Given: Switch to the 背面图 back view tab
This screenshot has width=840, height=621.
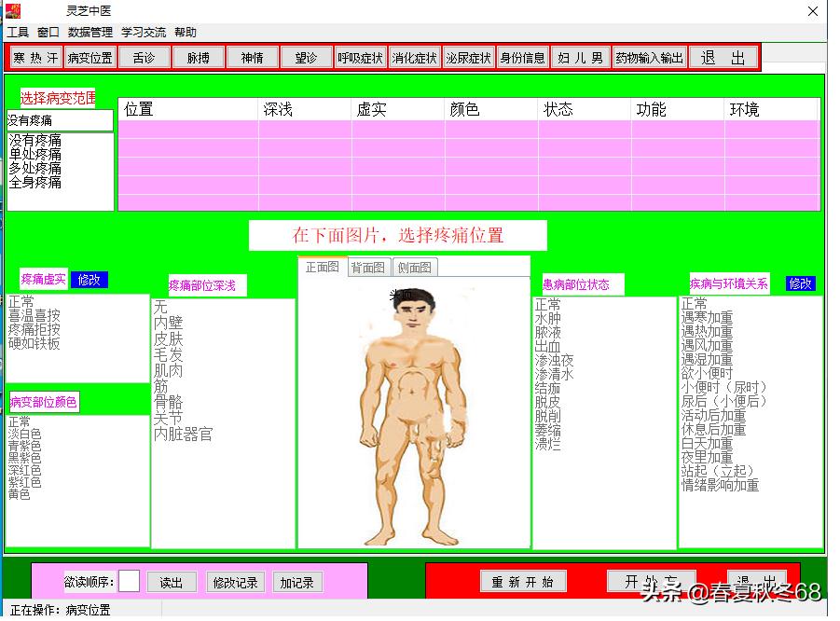Looking at the screenshot, I should pyautogui.click(x=367, y=267).
